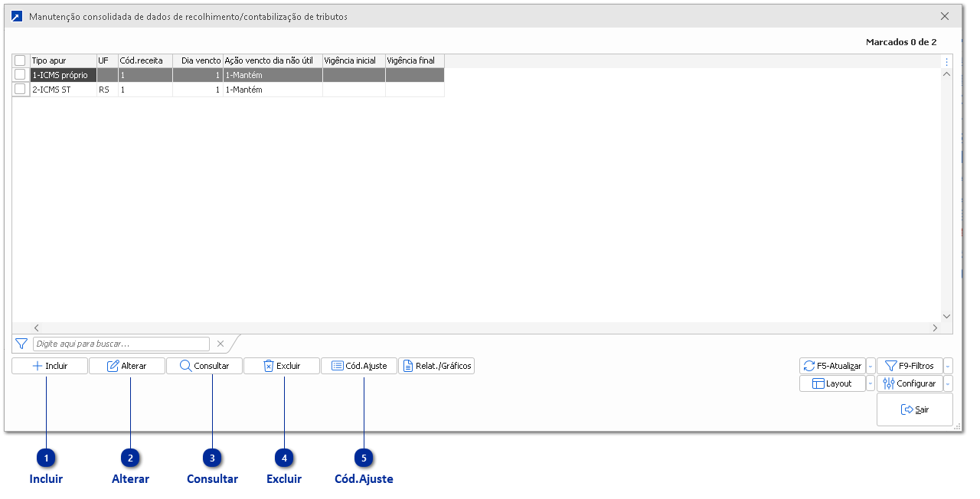Click the funnel filter icon beside the search field

pos(21,344)
